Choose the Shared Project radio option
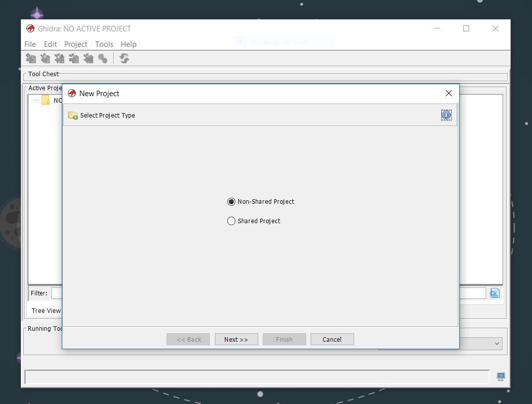Image resolution: width=532 pixels, height=404 pixels. 231,221
